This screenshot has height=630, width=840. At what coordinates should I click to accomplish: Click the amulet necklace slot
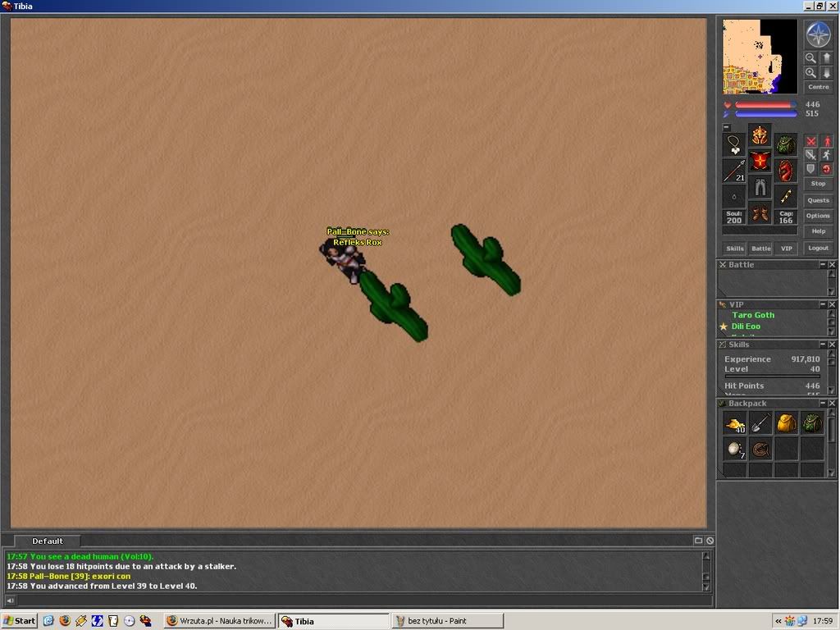click(x=734, y=144)
